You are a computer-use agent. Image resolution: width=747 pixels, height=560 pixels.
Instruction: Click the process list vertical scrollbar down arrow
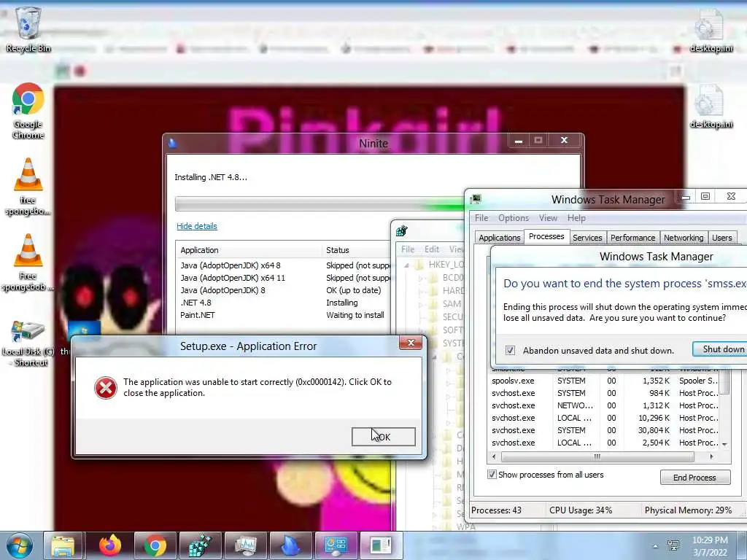click(724, 444)
